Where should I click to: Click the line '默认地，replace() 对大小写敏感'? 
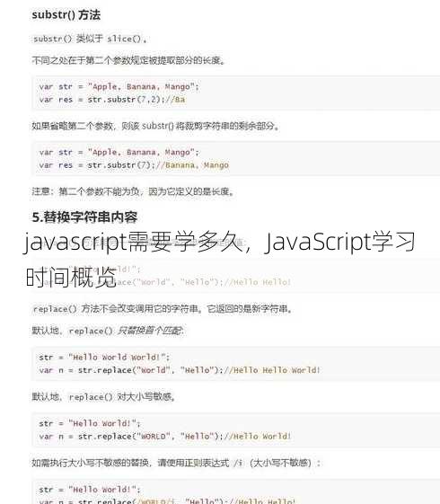coord(103,397)
